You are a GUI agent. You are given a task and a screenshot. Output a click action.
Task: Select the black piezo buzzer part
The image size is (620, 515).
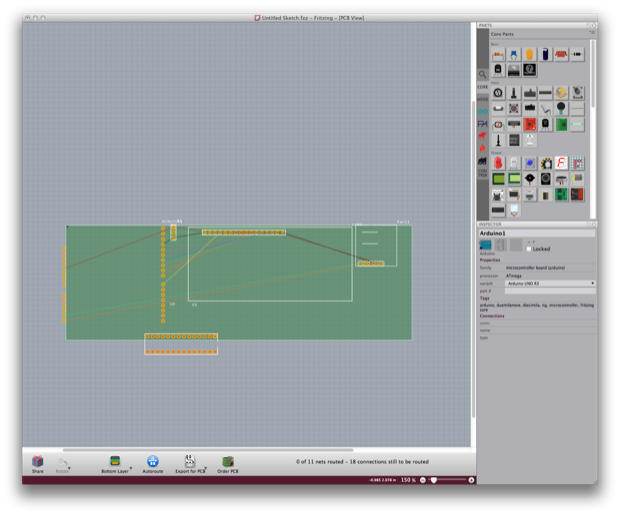[529, 179]
